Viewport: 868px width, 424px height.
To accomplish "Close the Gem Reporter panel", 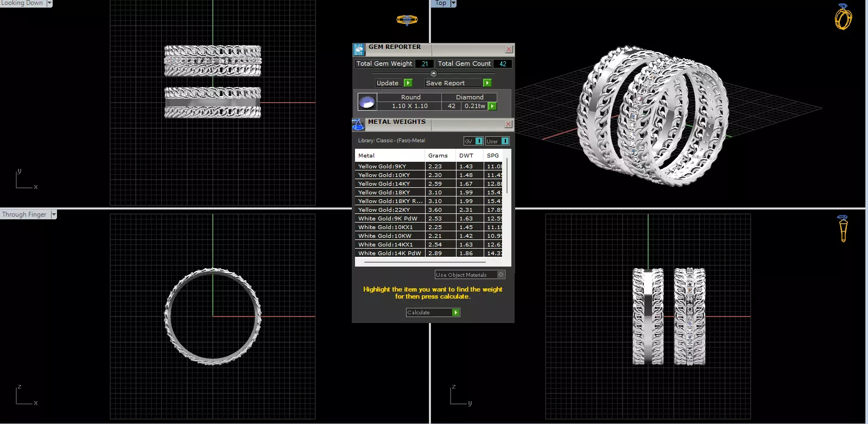I will [509, 49].
